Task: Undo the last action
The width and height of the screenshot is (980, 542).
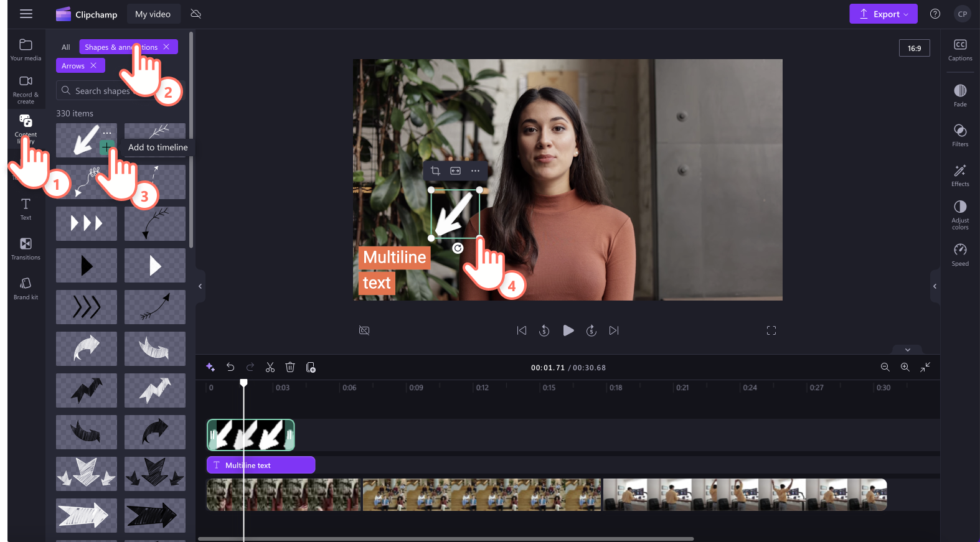Action: tap(230, 367)
